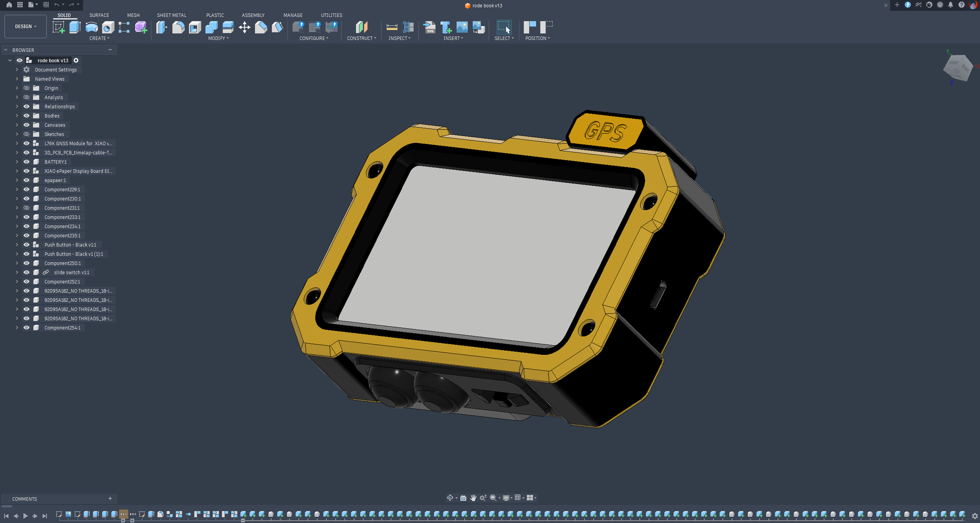Viewport: 980px width, 523px height.
Task: Open Grid and Snaps settings icon
Action: [518, 498]
